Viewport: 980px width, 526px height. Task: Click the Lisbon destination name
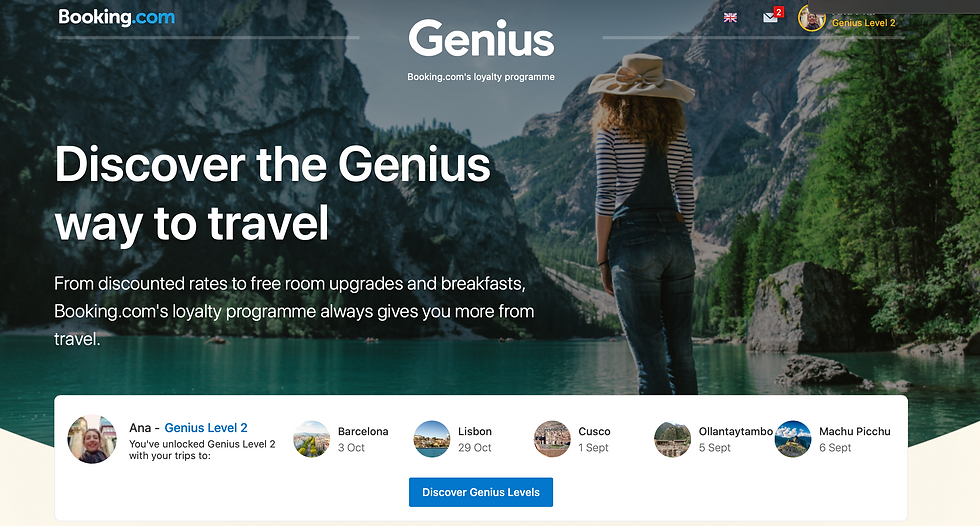pos(475,431)
